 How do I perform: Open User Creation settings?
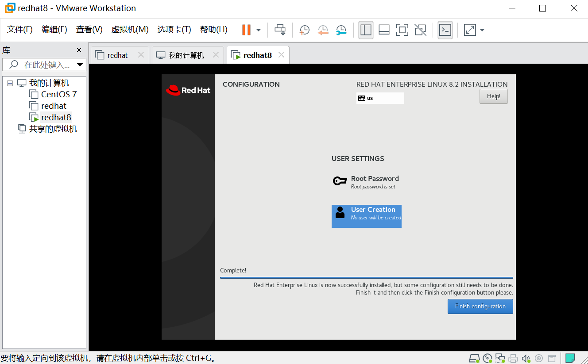pyautogui.click(x=367, y=216)
